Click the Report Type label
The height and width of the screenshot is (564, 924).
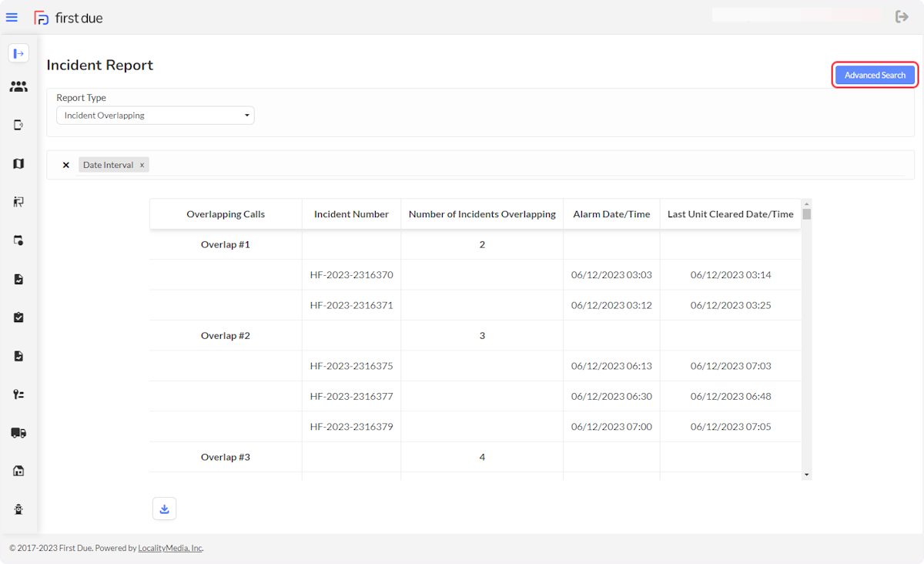click(81, 98)
